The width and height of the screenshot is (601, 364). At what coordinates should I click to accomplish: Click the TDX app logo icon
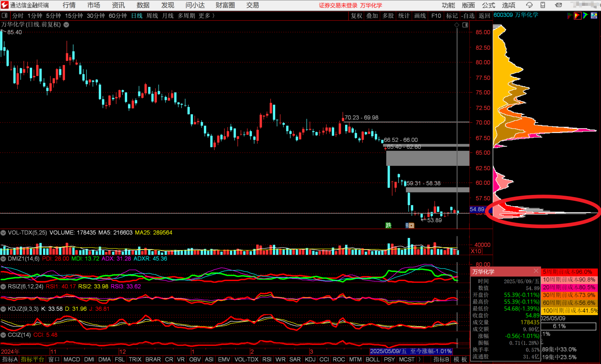(4, 5)
